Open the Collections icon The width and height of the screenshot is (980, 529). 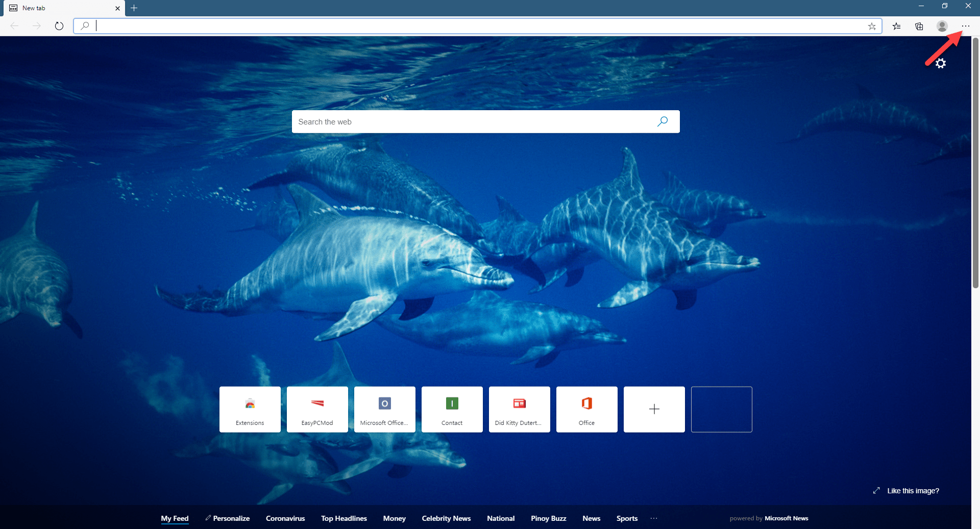(919, 26)
